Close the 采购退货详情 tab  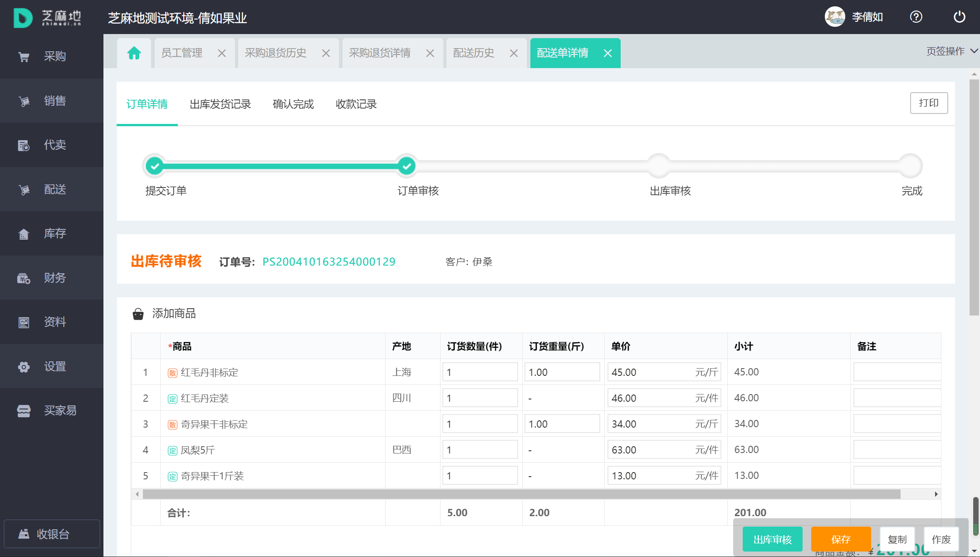[430, 54]
